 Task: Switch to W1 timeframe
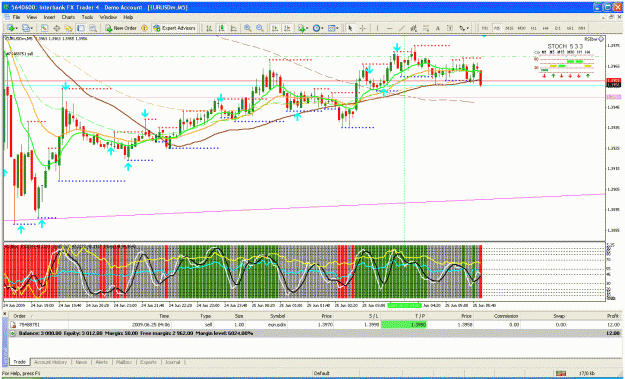570,28
